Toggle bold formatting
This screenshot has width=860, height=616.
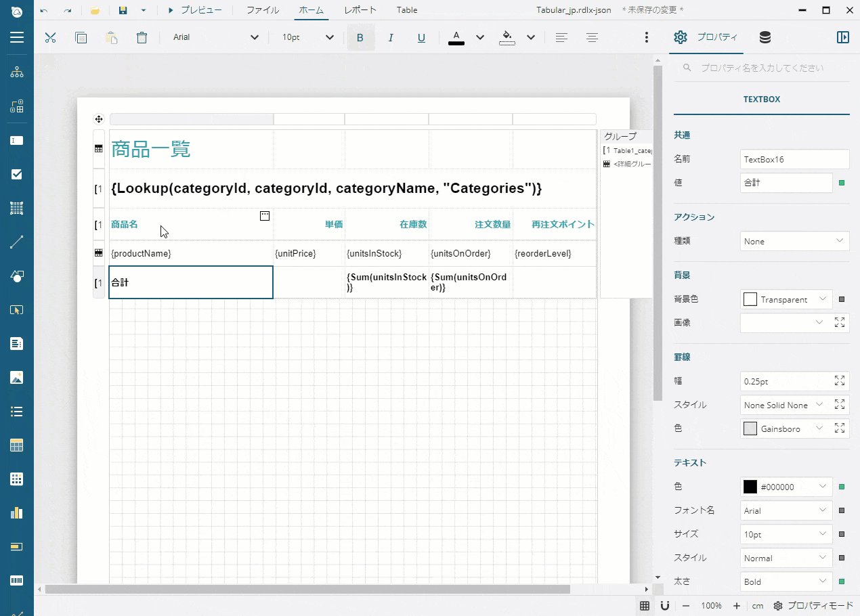pos(360,37)
